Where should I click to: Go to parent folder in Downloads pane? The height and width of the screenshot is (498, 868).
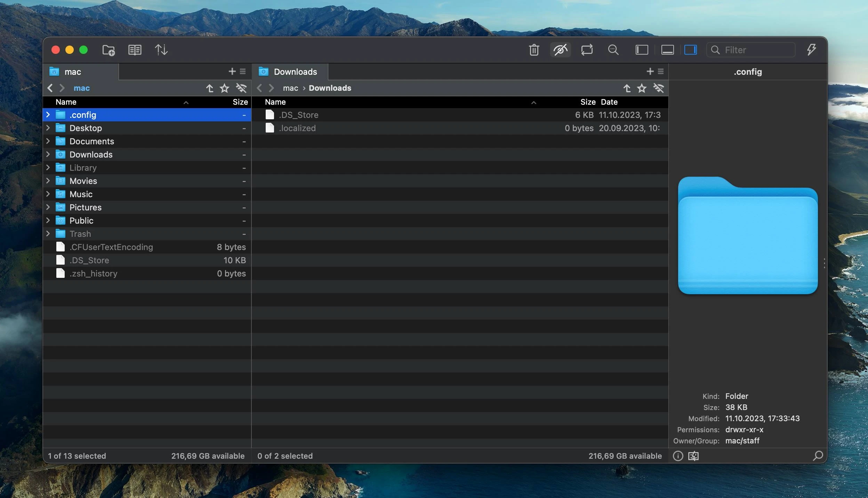tap(627, 88)
